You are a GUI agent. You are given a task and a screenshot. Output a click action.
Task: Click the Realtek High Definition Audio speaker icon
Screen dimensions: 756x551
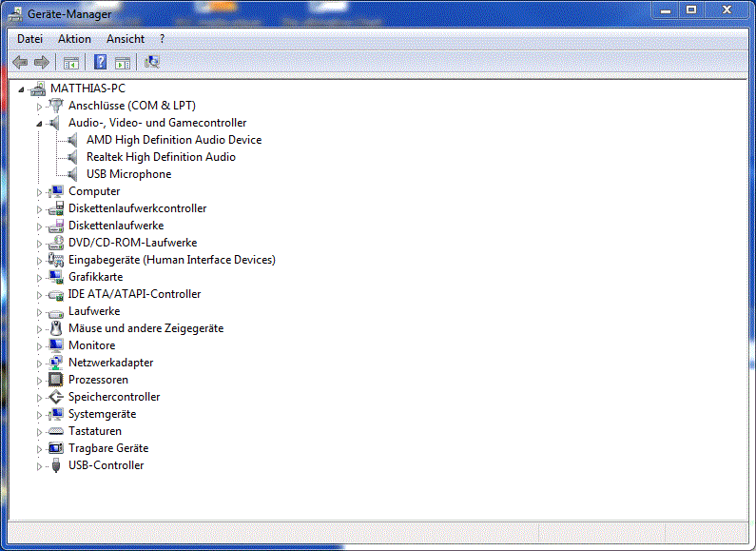[x=72, y=157]
